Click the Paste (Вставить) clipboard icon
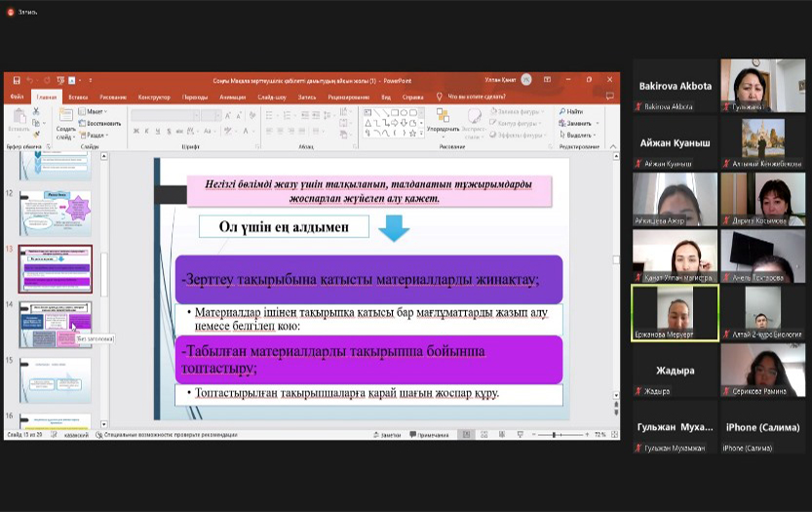Screen dimensions: 812x512 [x=18, y=116]
